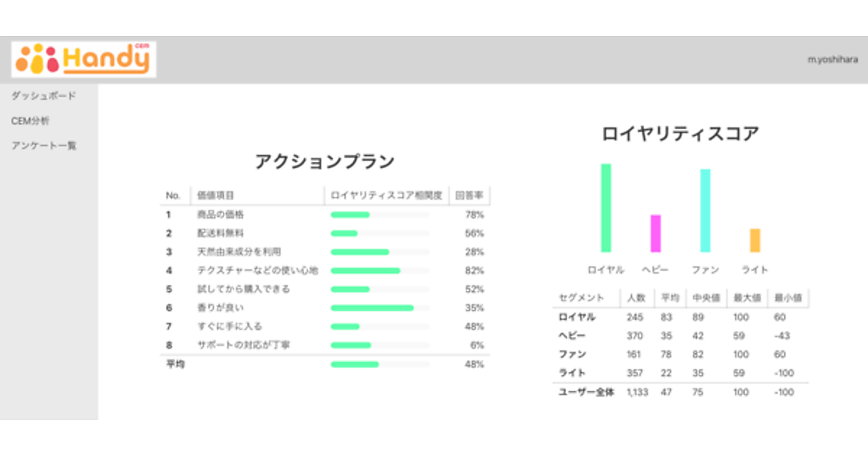Click the 価値項目 column header
The width and height of the screenshot is (868, 456).
[216, 195]
